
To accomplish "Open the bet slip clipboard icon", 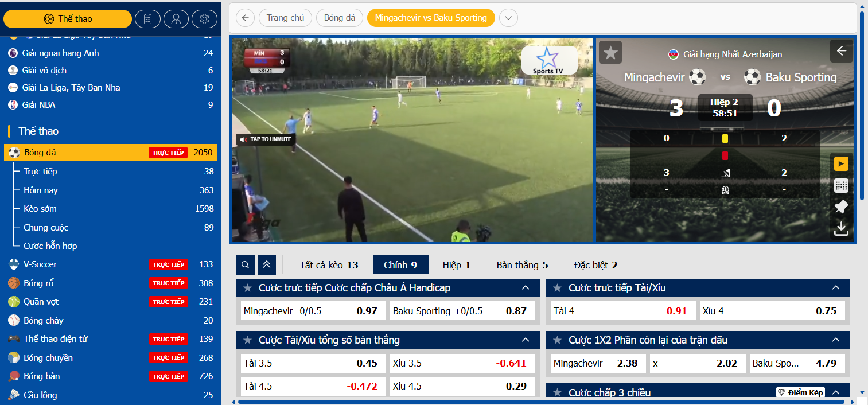I will tap(147, 19).
